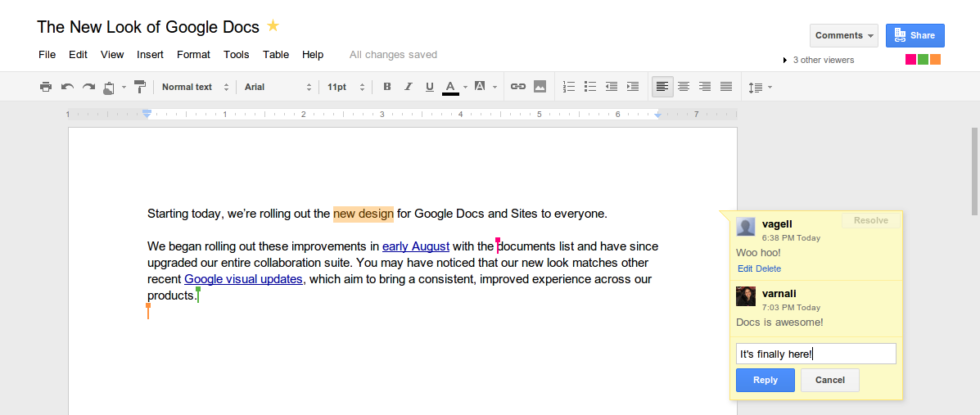Click the Paint format roller icon
The height and width of the screenshot is (415, 980).
140,87
